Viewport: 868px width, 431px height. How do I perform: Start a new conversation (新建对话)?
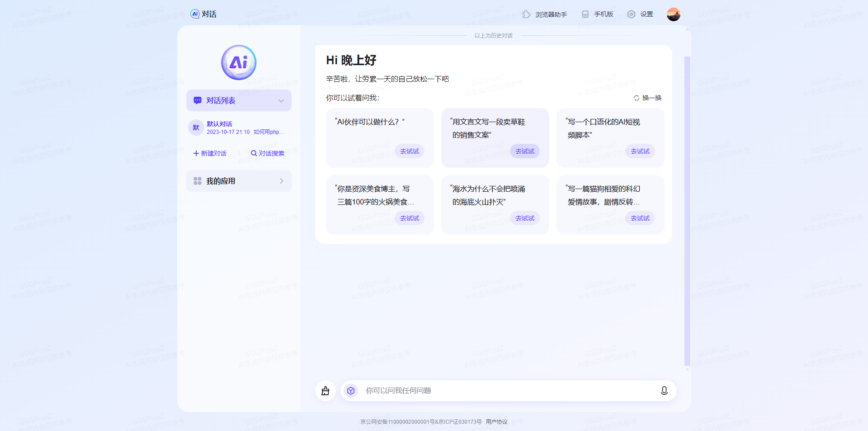[x=210, y=153]
